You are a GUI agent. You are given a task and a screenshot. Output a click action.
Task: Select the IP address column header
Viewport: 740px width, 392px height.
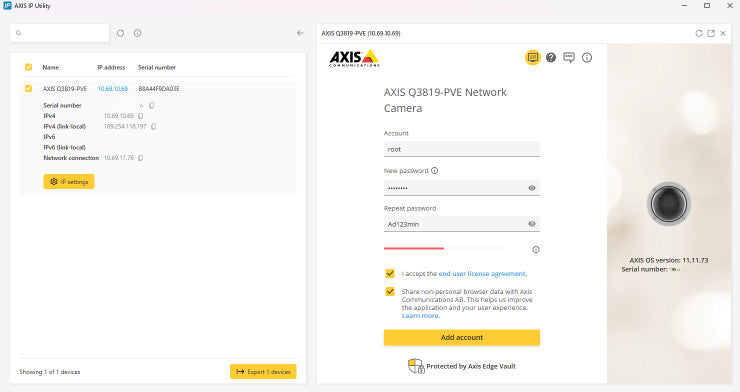click(111, 67)
